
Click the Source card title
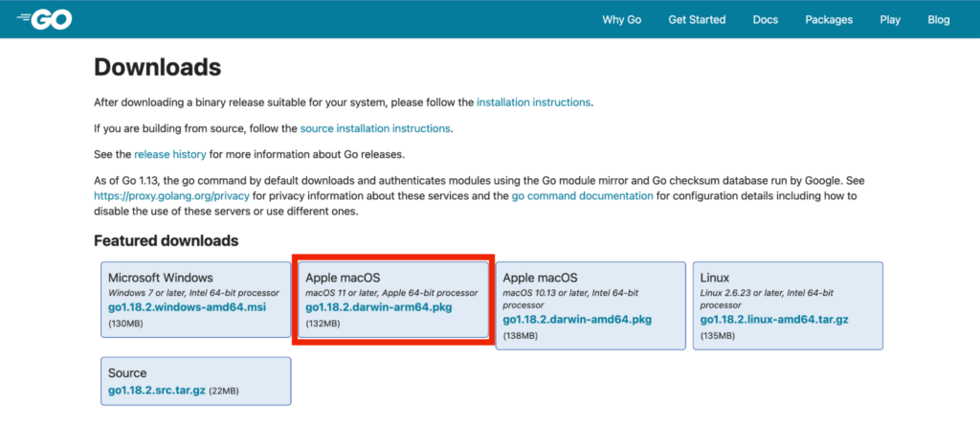[x=127, y=373]
